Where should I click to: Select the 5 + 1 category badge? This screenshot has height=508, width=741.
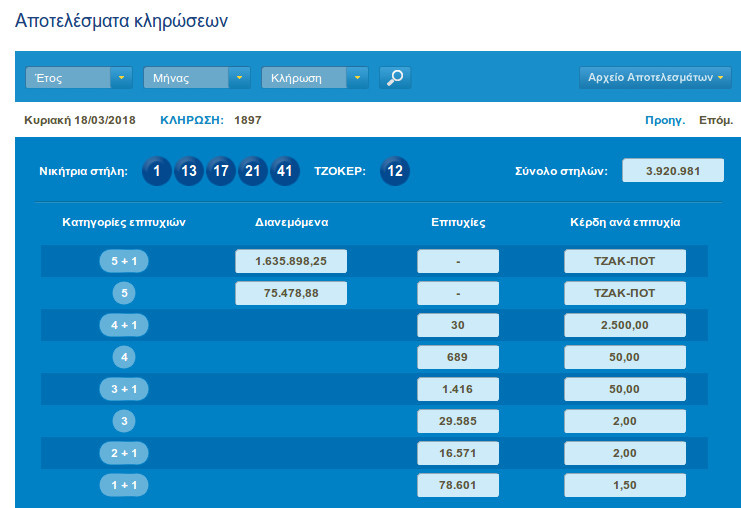click(x=124, y=262)
